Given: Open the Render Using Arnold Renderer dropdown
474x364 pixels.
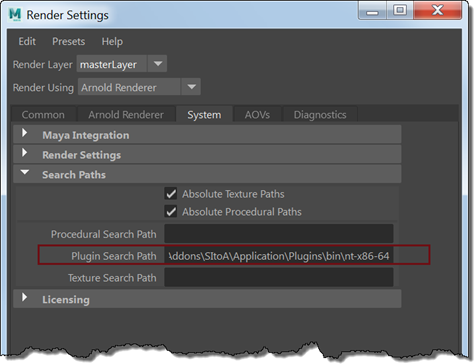Looking at the screenshot, I should coord(139,87).
